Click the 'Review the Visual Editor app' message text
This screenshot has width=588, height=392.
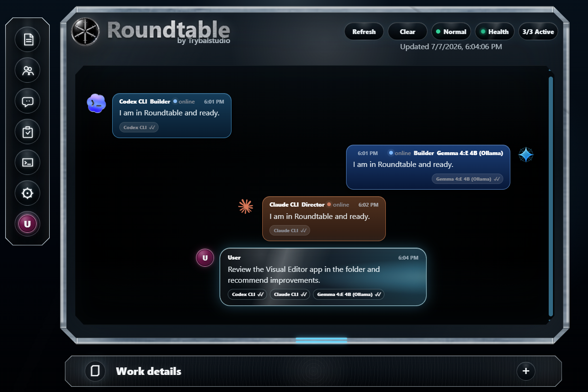click(x=303, y=275)
